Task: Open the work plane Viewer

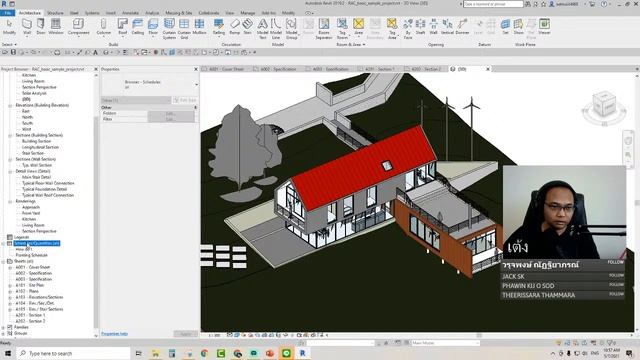Action: coord(544,27)
